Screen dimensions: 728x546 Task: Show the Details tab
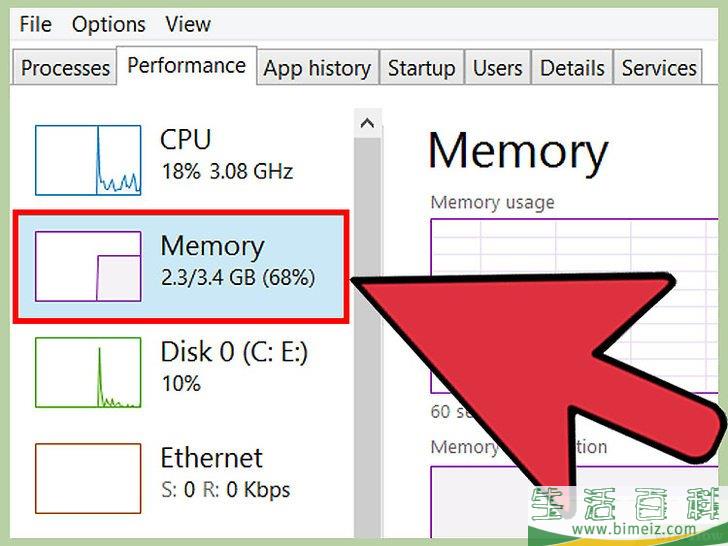(572, 68)
